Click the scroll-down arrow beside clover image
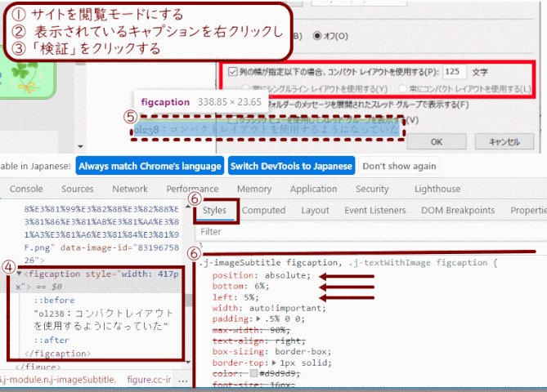This screenshot has height=392, width=547. (81, 146)
